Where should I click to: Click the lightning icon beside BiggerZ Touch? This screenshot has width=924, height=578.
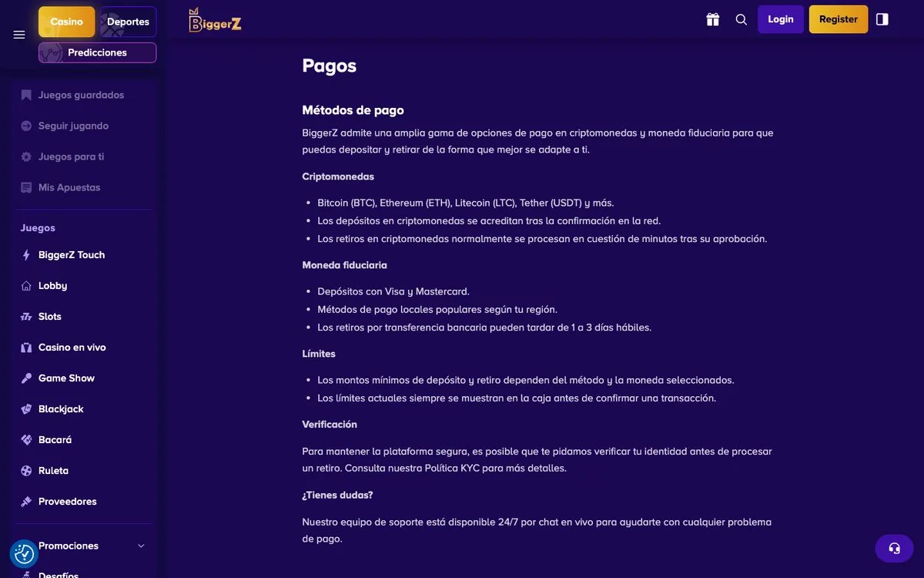26,255
